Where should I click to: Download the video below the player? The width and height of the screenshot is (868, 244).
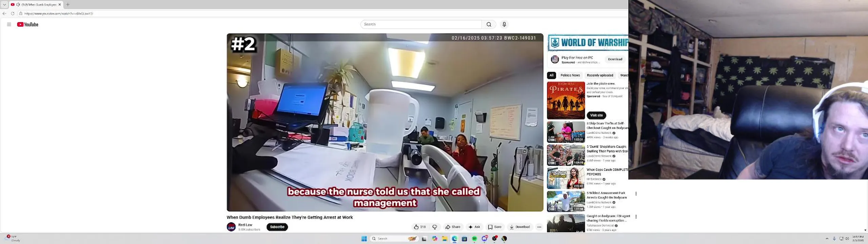point(519,227)
